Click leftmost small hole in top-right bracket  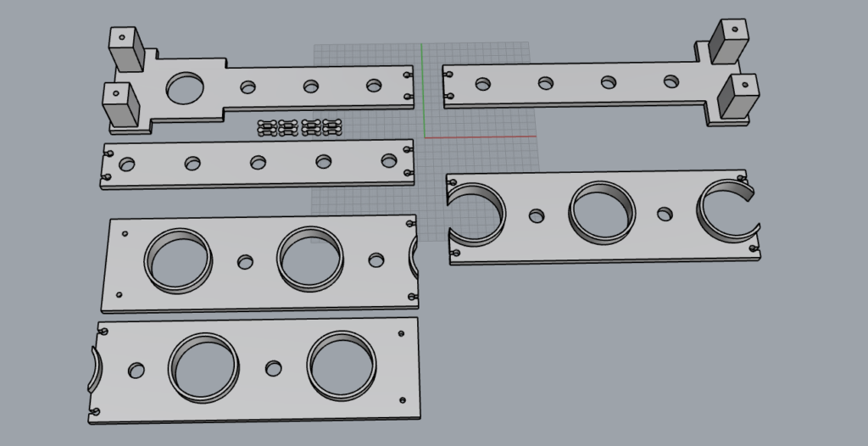point(483,84)
